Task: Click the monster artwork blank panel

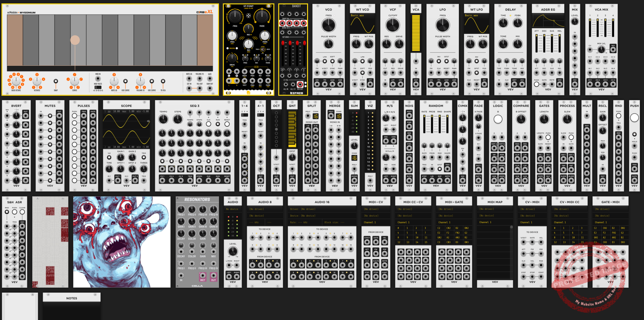Action: coord(122,242)
